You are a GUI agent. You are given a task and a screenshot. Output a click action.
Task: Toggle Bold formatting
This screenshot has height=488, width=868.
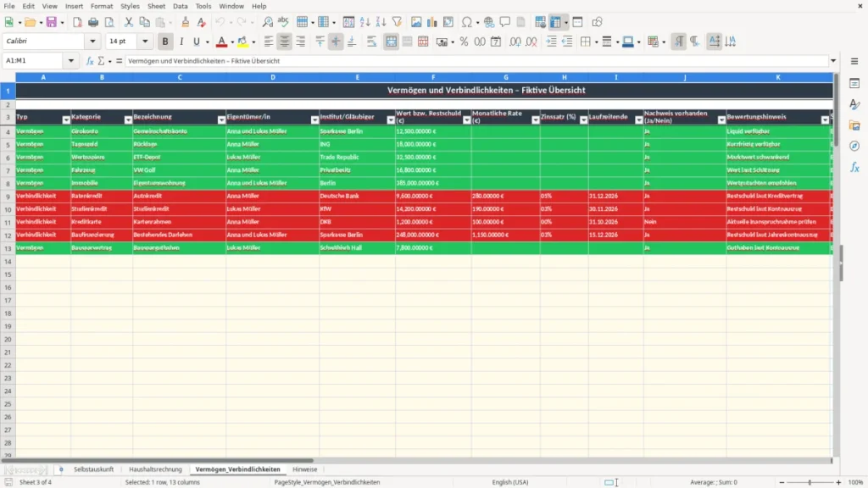click(x=165, y=42)
